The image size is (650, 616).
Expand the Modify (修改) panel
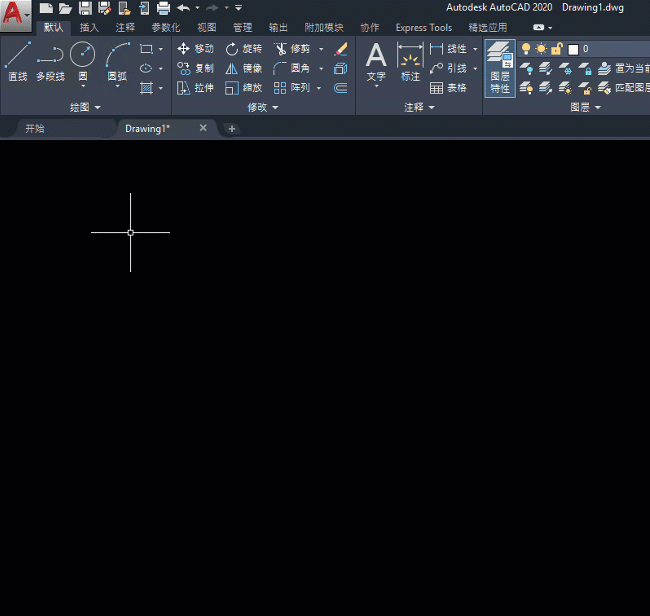263,107
